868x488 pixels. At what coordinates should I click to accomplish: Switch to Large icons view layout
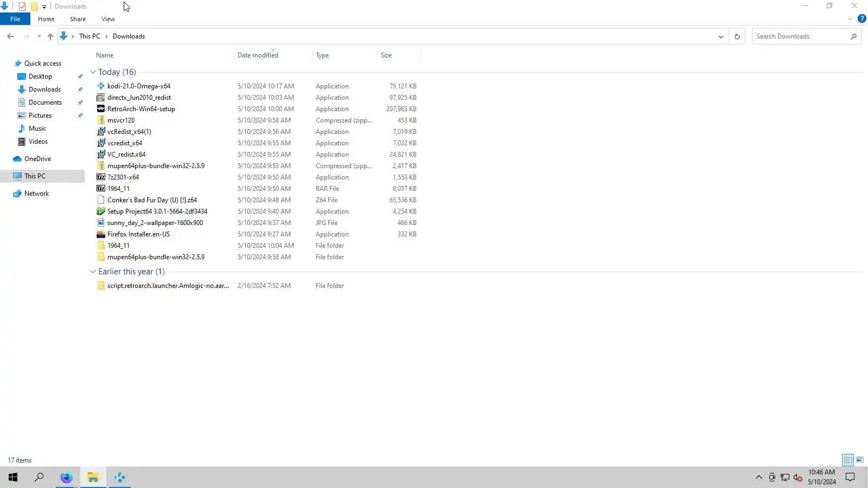[860, 460]
